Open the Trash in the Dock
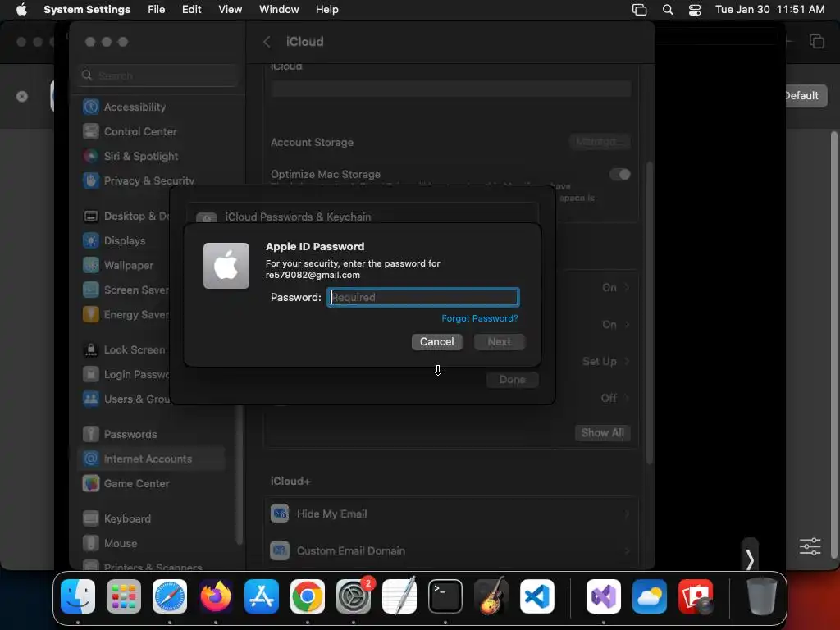 [x=762, y=596]
